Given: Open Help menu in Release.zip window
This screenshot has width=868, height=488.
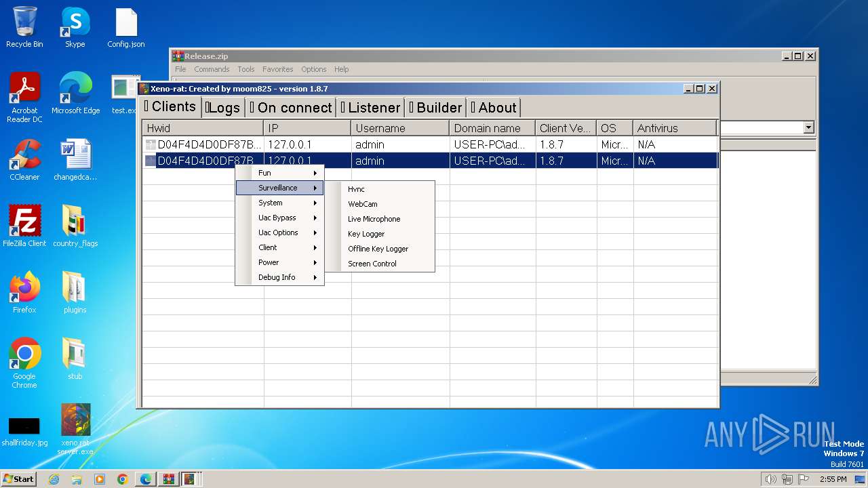Looking at the screenshot, I should pyautogui.click(x=342, y=69).
